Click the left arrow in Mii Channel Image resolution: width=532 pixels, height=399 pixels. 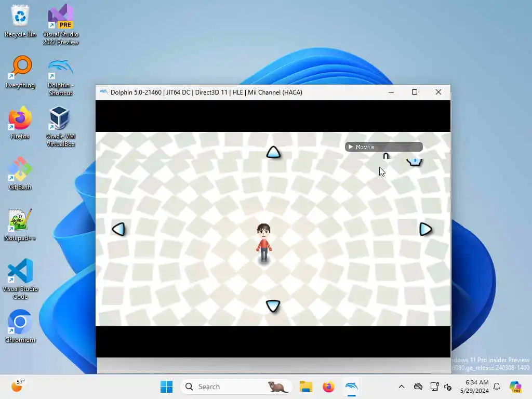(119, 229)
